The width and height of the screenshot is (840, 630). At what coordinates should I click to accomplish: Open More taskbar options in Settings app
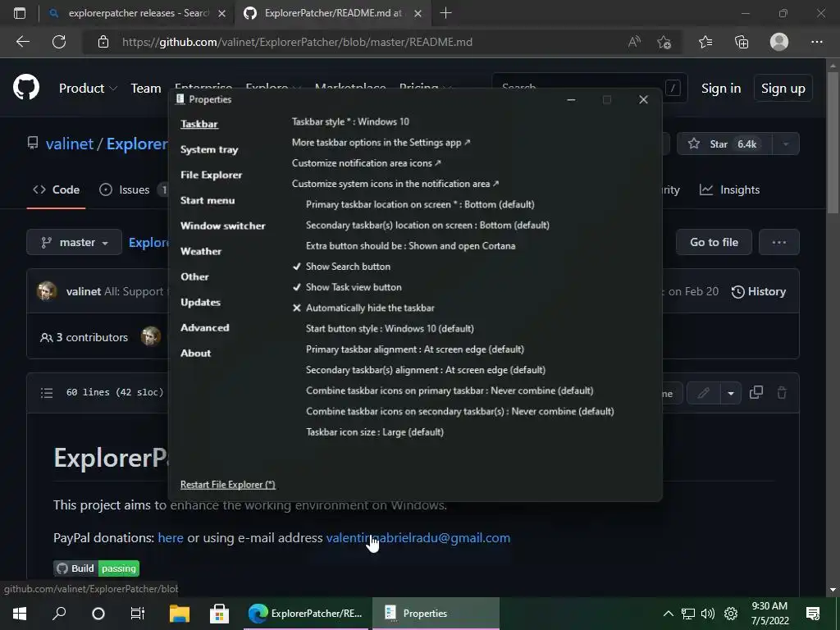[381, 143]
